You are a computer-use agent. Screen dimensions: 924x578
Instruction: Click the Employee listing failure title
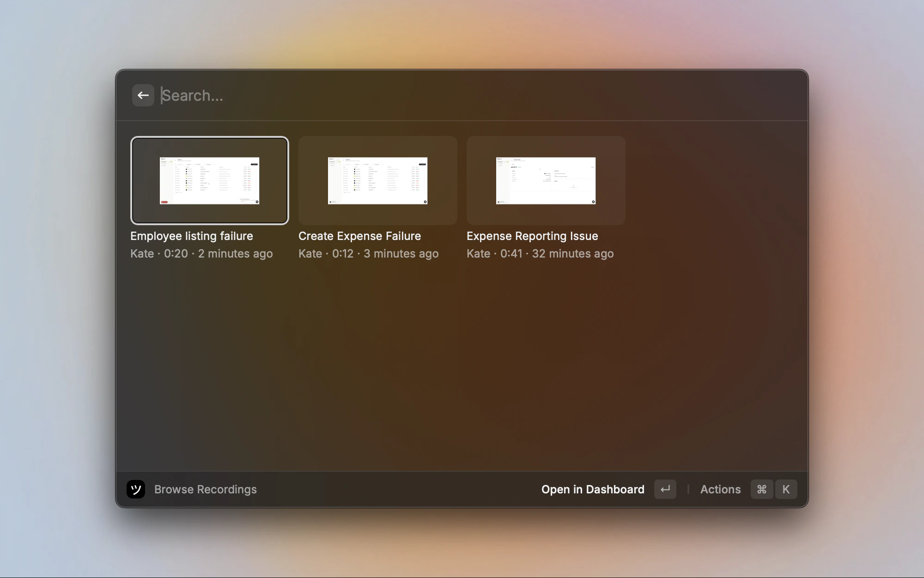[192, 236]
